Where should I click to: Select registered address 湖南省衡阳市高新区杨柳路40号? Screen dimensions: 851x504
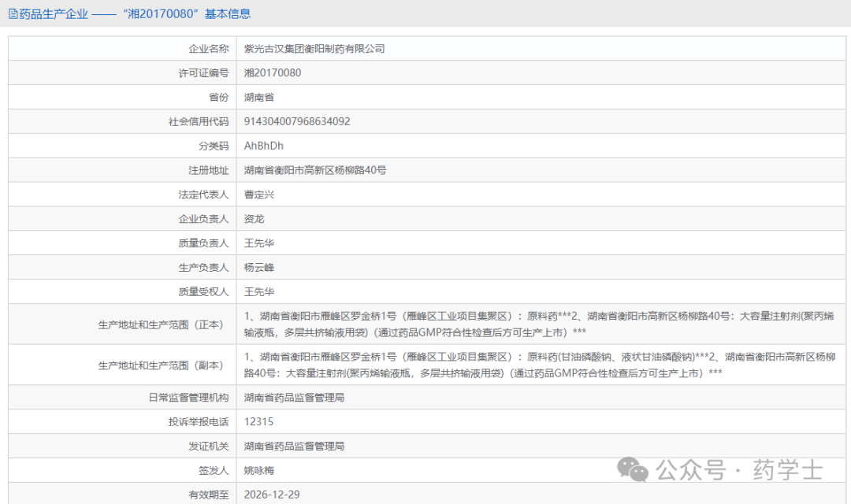click(314, 170)
